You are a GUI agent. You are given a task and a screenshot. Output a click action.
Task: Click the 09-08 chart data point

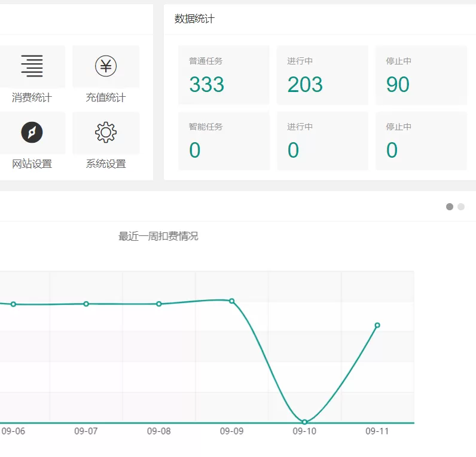159,304
